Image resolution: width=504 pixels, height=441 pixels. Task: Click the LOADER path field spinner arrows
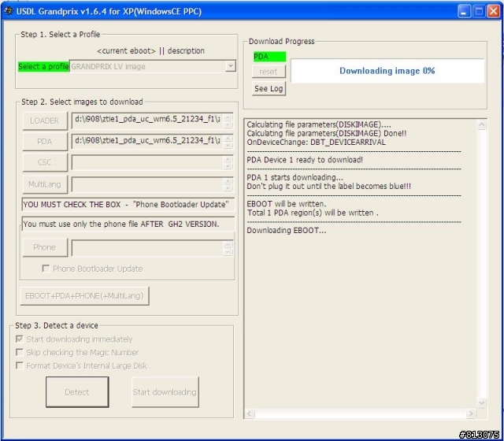coord(228,120)
